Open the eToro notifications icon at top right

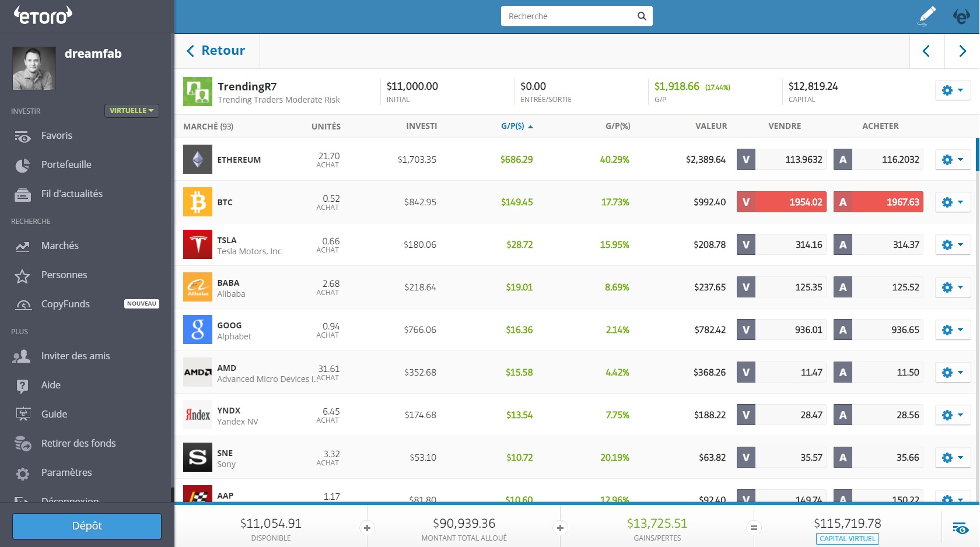961,16
